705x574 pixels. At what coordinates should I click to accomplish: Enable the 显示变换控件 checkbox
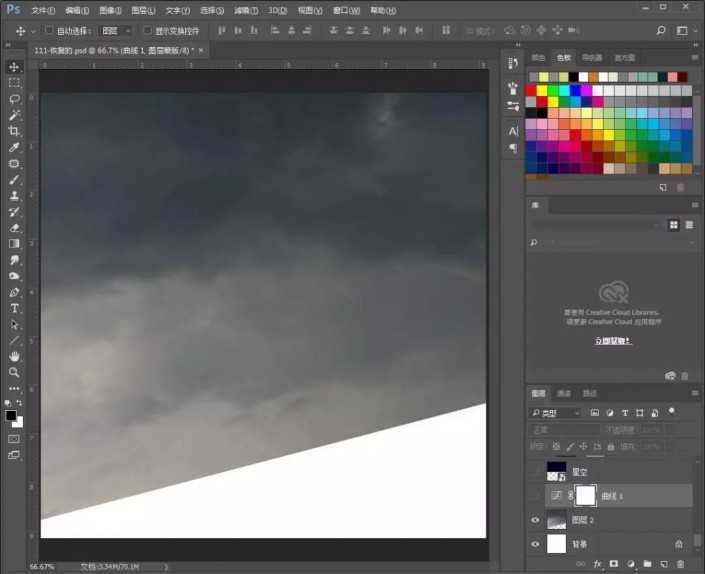147,30
